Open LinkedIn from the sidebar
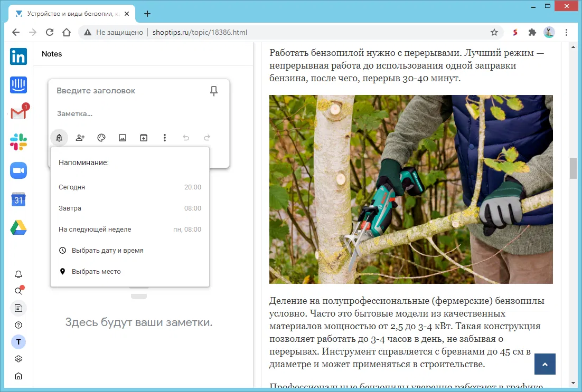Image resolution: width=582 pixels, height=392 pixels. tap(18, 56)
